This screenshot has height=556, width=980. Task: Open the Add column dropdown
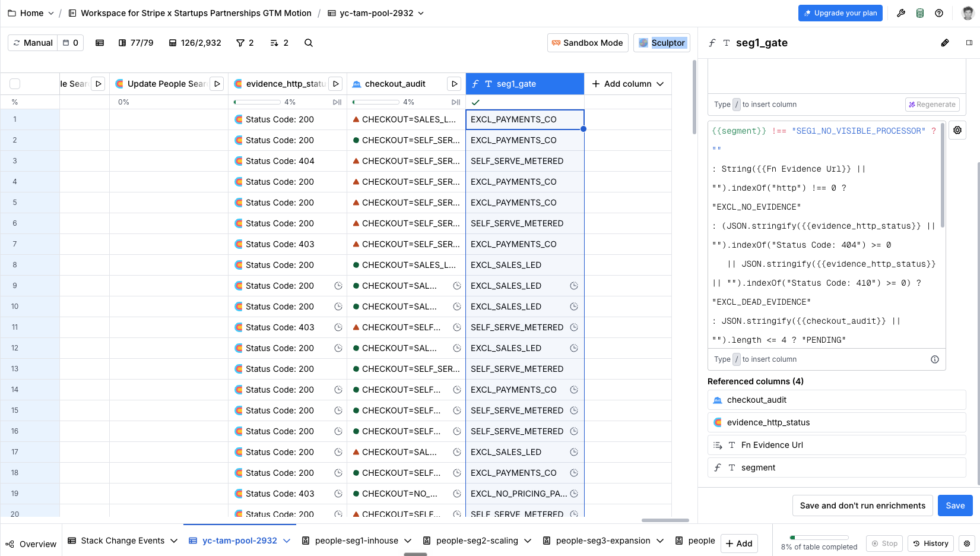(628, 84)
